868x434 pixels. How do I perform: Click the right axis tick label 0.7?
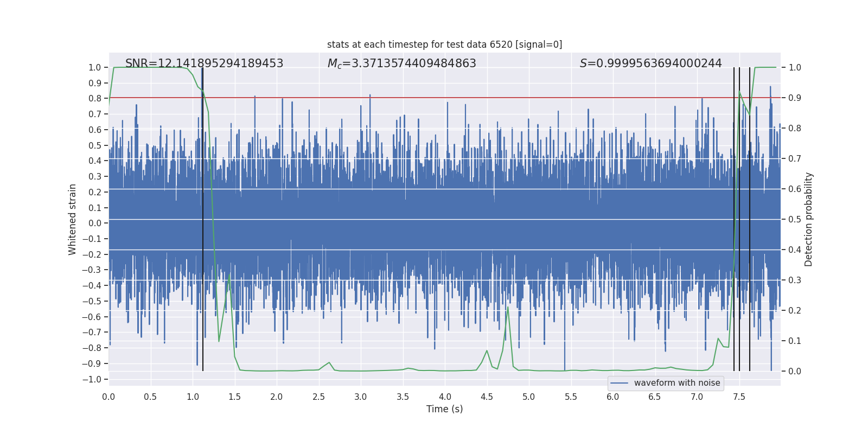(795, 159)
